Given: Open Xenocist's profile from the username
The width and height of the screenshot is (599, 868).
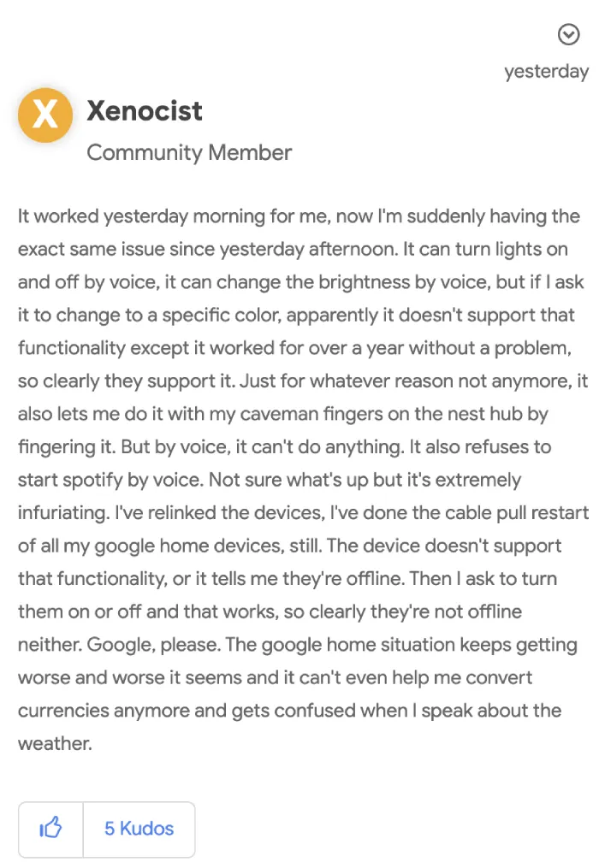Looking at the screenshot, I should point(145,110).
